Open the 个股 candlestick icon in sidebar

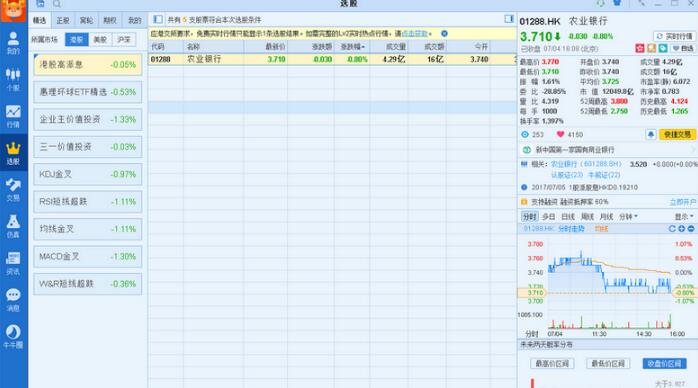(13, 79)
